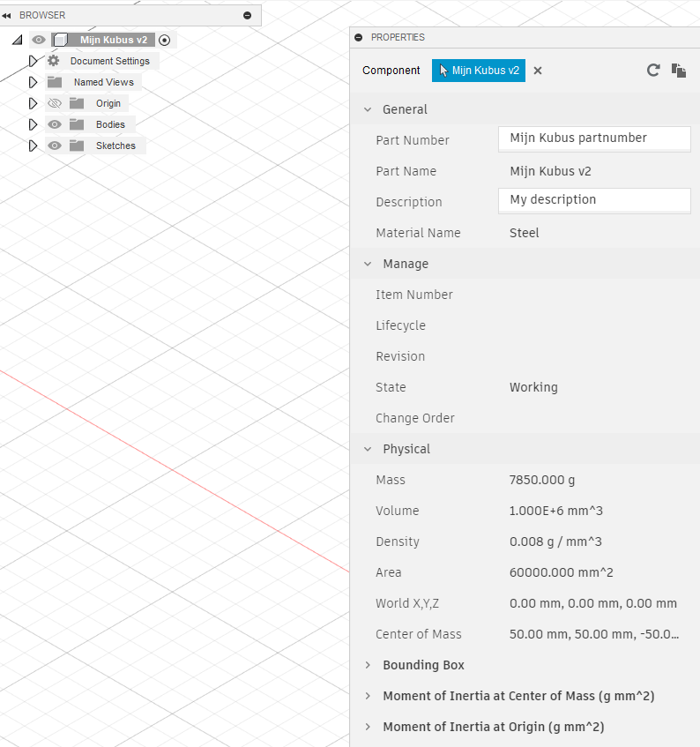This screenshot has height=747, width=700.
Task: Hide the Sketches folder
Action: coord(55,146)
